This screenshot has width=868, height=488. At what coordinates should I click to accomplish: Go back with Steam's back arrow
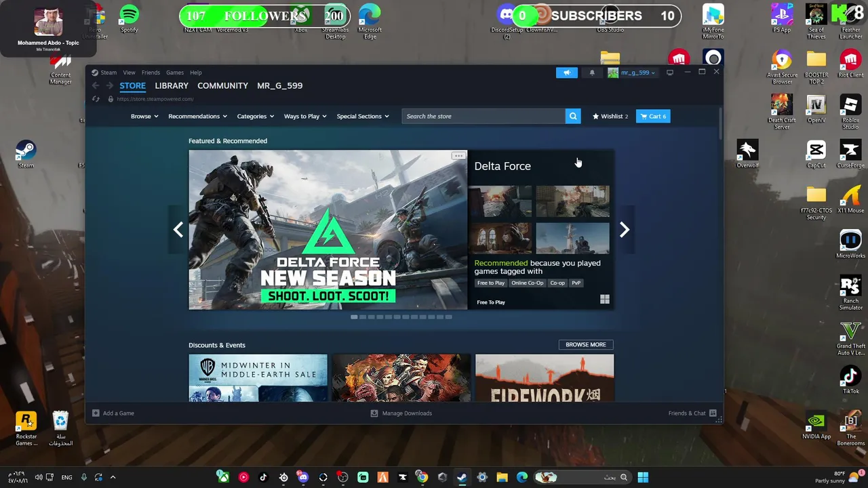point(96,85)
